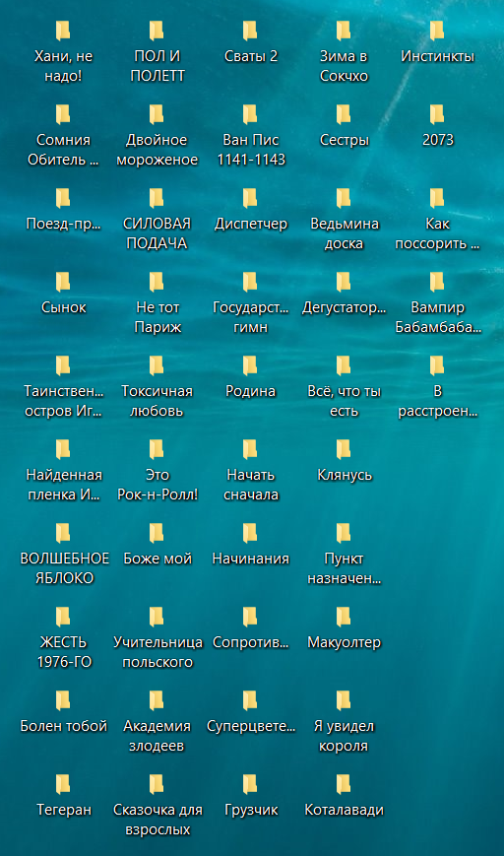
Task: Select the 'В расстроен...' folder icon
Action: pos(437,365)
